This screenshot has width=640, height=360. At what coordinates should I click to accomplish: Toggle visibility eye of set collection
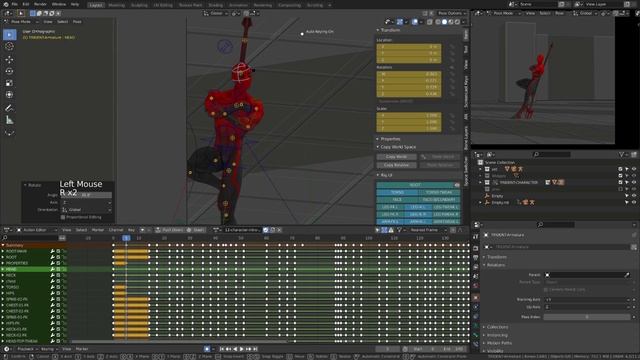pos(634,169)
